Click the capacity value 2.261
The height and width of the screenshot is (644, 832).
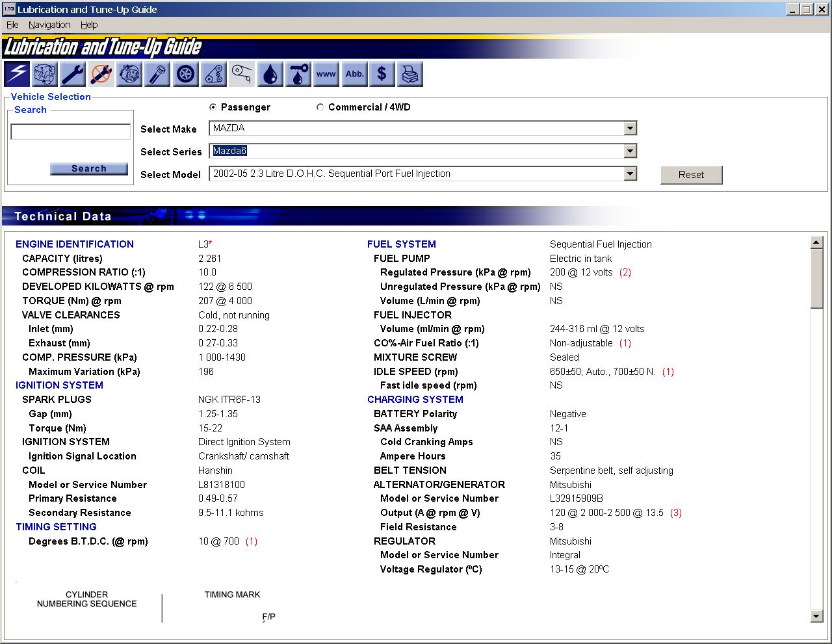tap(210, 259)
